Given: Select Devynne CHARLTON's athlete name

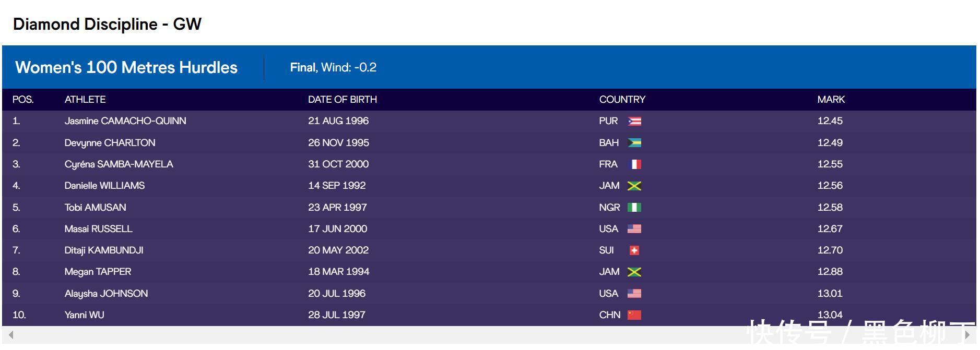Looking at the screenshot, I should coord(110,143).
